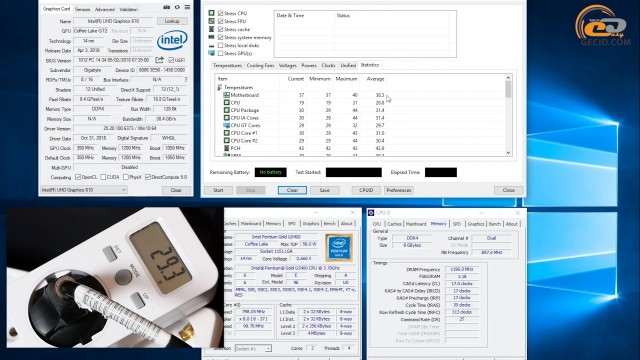Viewport: 640px width, 360px height.
Task: Open the Cooling Fans tab
Action: [x=260, y=65]
